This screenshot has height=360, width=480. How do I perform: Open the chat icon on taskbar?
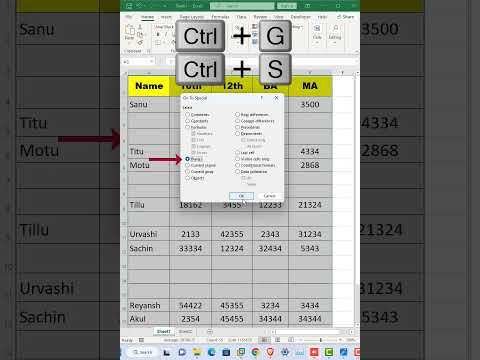[182, 352]
